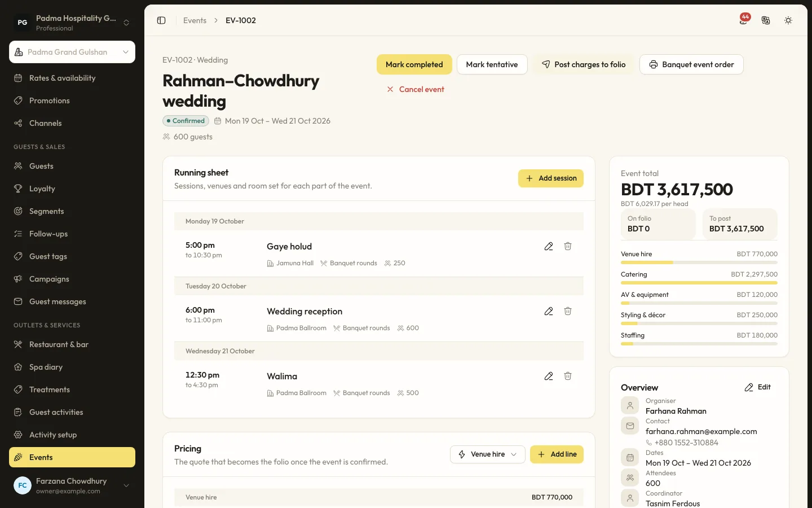This screenshot has width=812, height=508.
Task: Click Catering progress bar
Action: point(699,283)
